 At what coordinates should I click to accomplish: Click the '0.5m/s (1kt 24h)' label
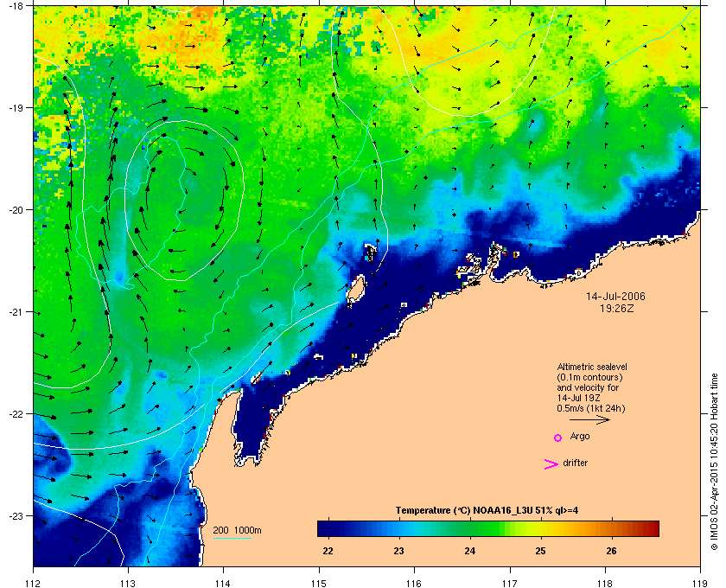tap(591, 408)
